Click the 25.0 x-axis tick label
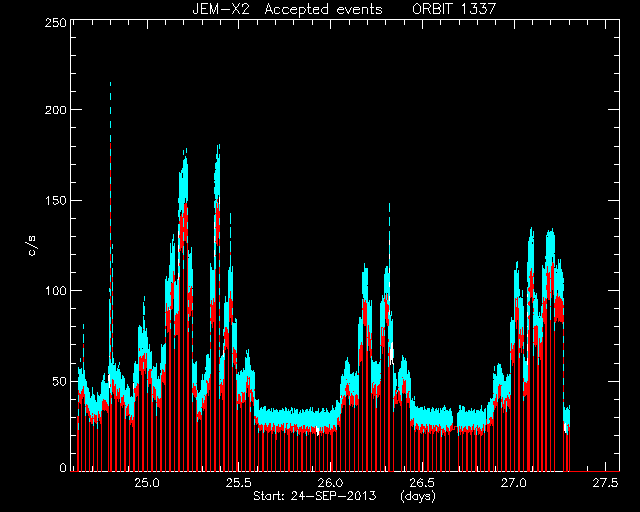The width and height of the screenshot is (640, 512). 146,483
